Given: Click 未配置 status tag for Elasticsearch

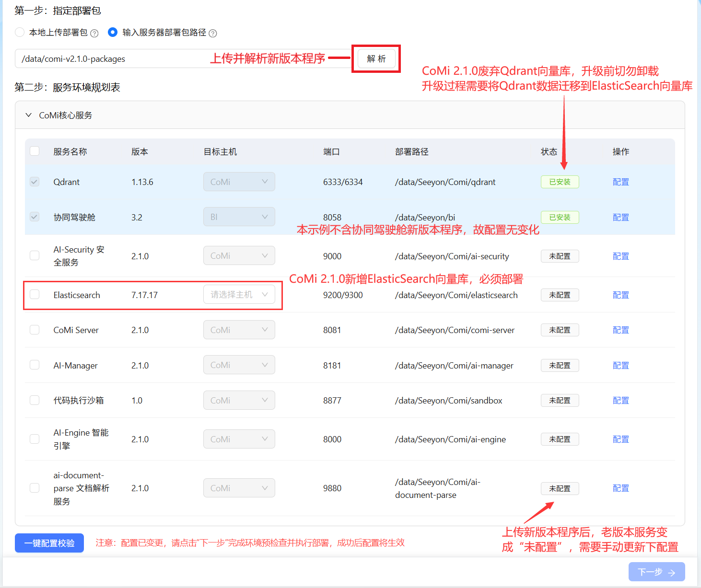Looking at the screenshot, I should [560, 295].
